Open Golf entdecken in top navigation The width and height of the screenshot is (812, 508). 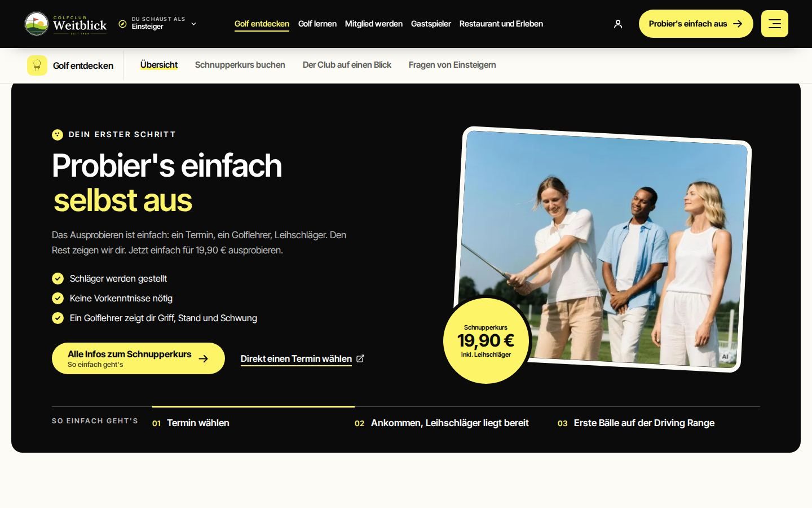tap(262, 24)
